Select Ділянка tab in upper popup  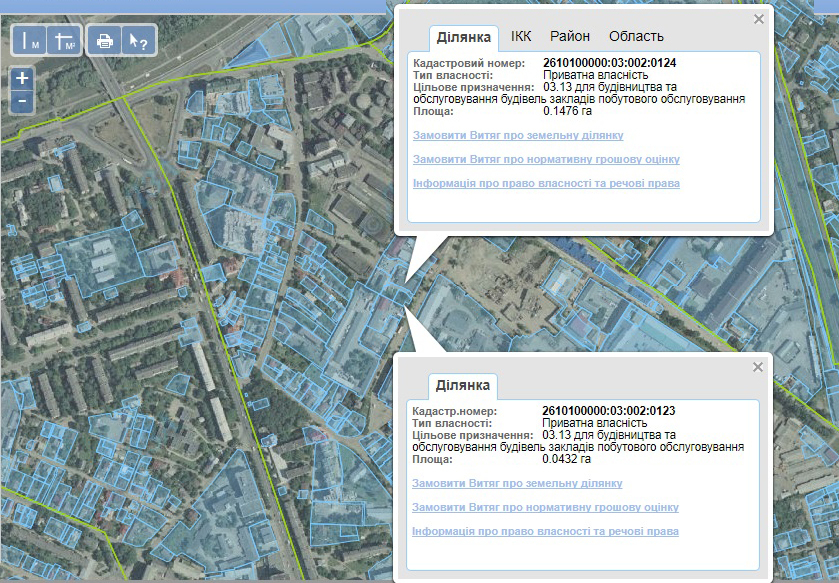coord(464,37)
